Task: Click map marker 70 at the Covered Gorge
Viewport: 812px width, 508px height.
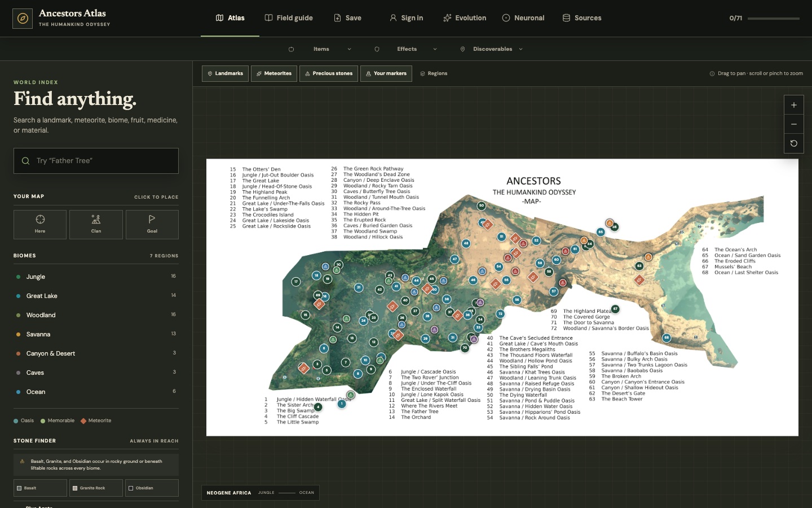Action: click(465, 348)
